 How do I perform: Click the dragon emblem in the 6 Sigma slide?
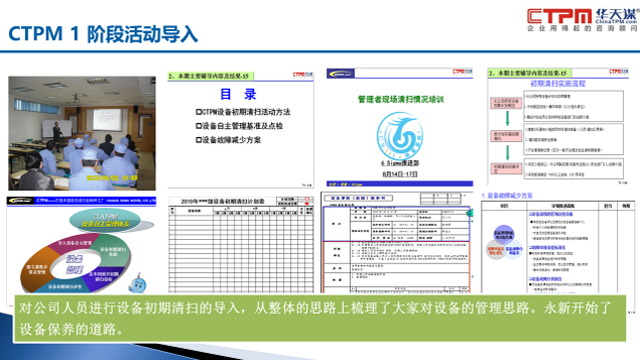400,136
